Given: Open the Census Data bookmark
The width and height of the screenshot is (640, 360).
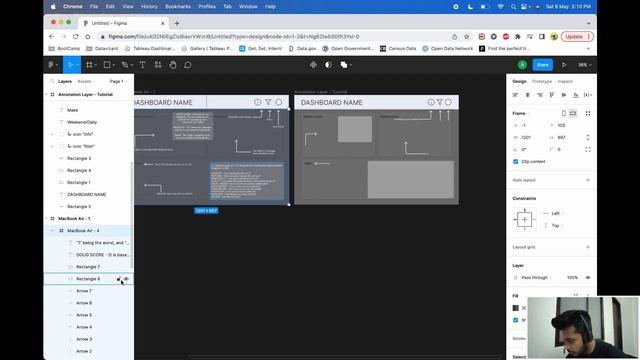Looking at the screenshot, I should point(398,48).
